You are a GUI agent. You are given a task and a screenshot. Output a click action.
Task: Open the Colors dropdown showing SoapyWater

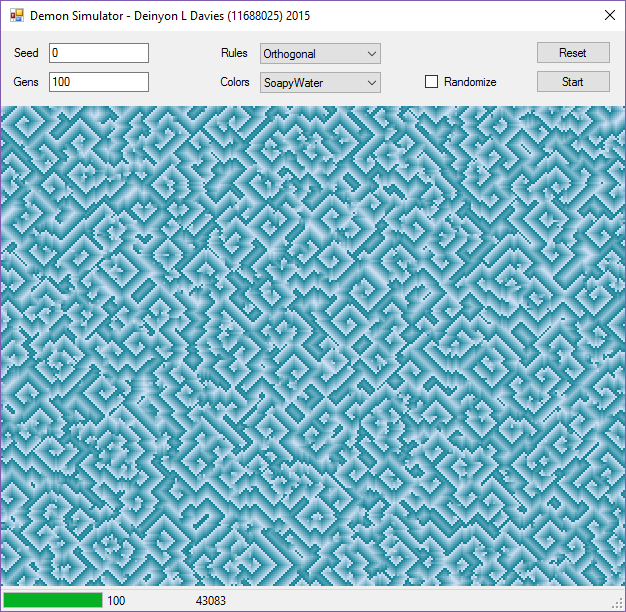coord(320,83)
